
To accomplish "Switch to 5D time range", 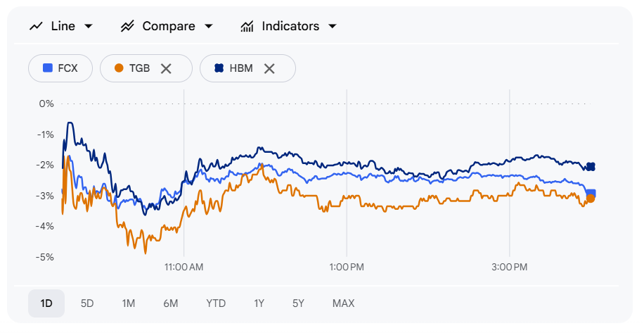I will click(87, 303).
